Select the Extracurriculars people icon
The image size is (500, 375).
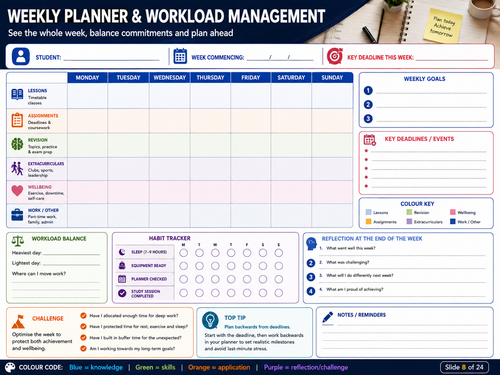[17, 168]
